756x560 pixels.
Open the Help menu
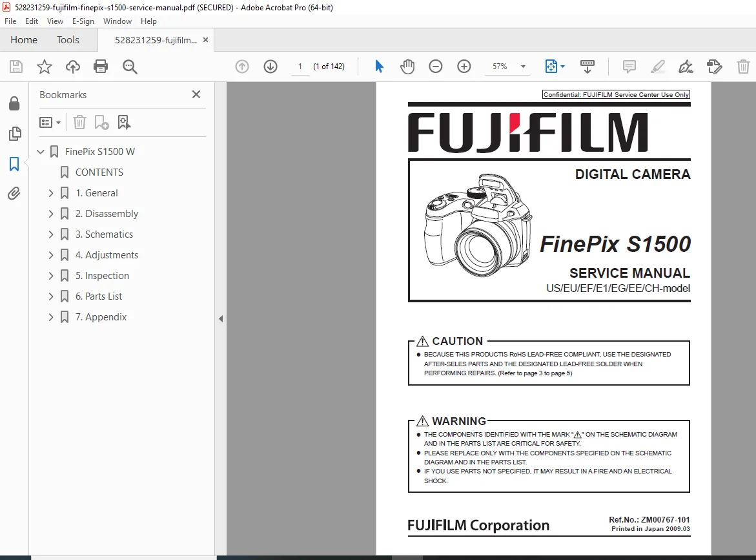tap(148, 21)
